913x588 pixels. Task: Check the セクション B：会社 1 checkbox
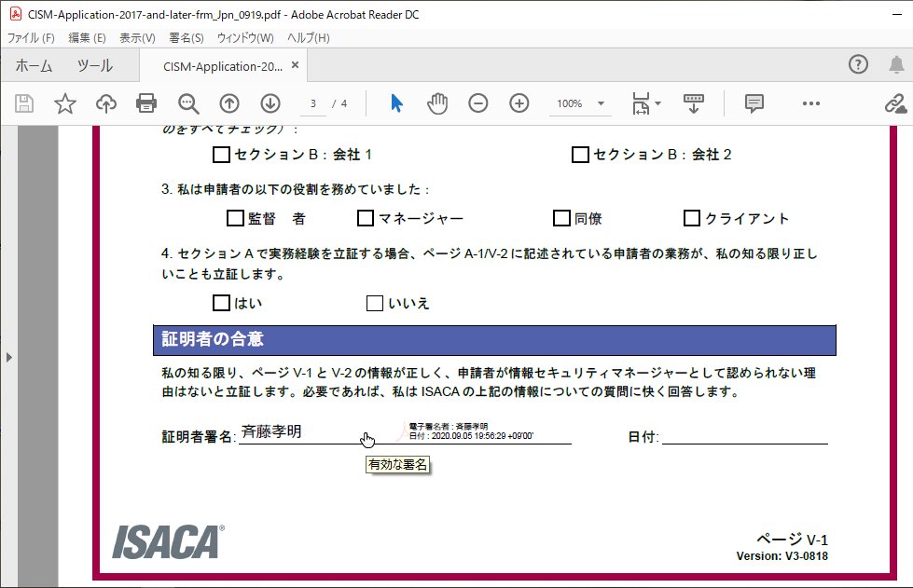coord(221,155)
